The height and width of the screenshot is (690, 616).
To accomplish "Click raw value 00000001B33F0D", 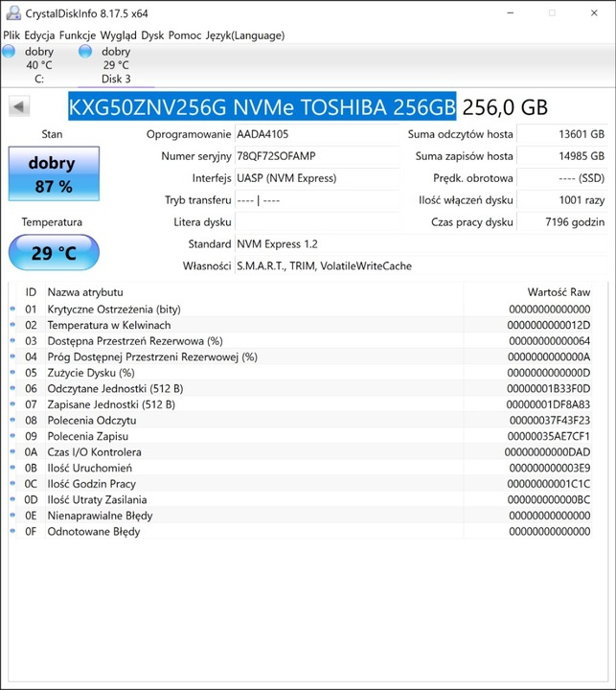I will tap(549, 388).
